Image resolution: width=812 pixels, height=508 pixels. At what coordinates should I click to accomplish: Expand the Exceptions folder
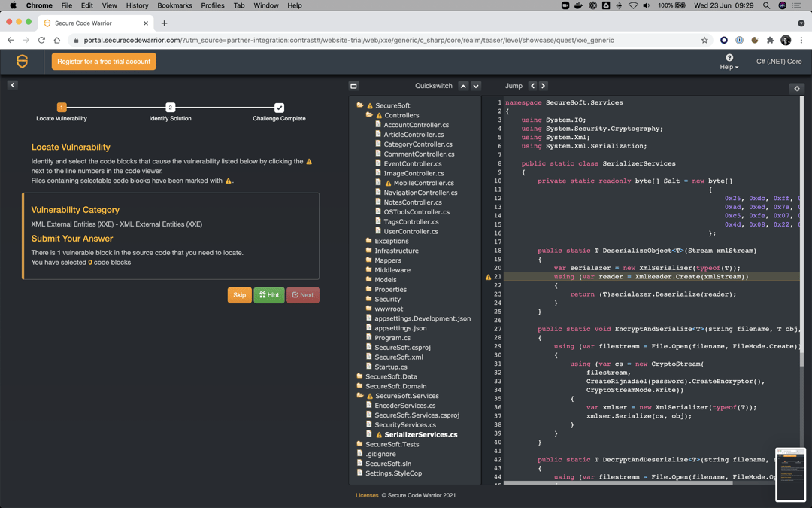tap(391, 241)
